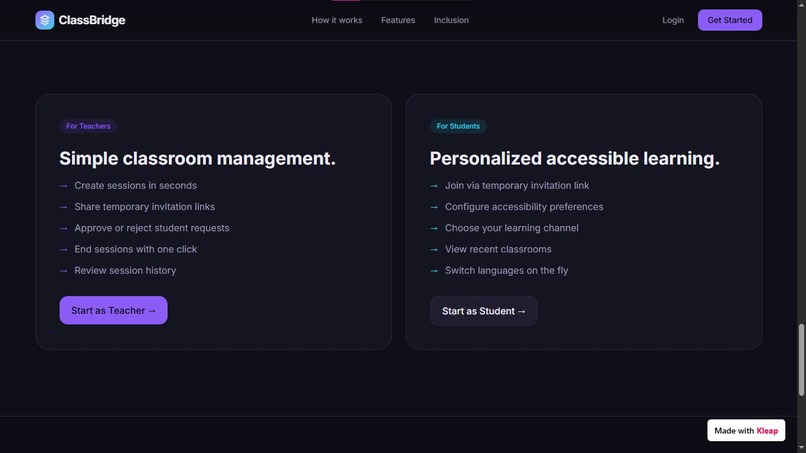
Task: Click the scrollbar down arrow
Action: tap(801, 449)
